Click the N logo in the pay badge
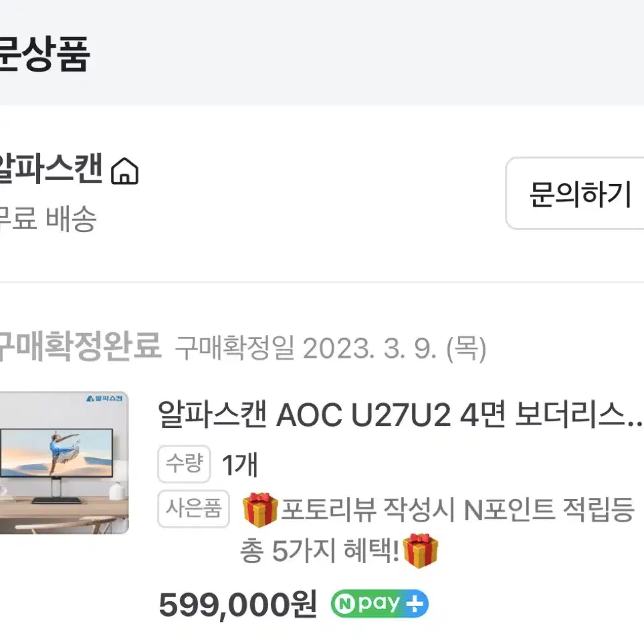 click(344, 604)
